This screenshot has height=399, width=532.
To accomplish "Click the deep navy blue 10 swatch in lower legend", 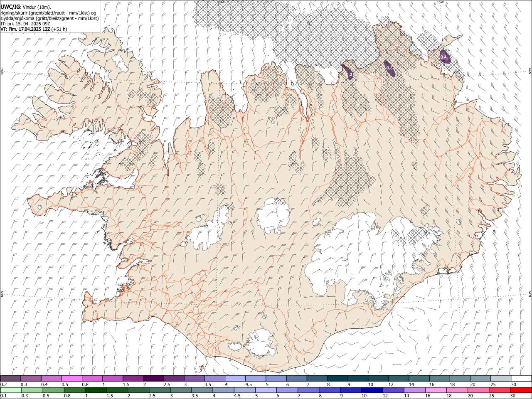I will [x=372, y=390].
